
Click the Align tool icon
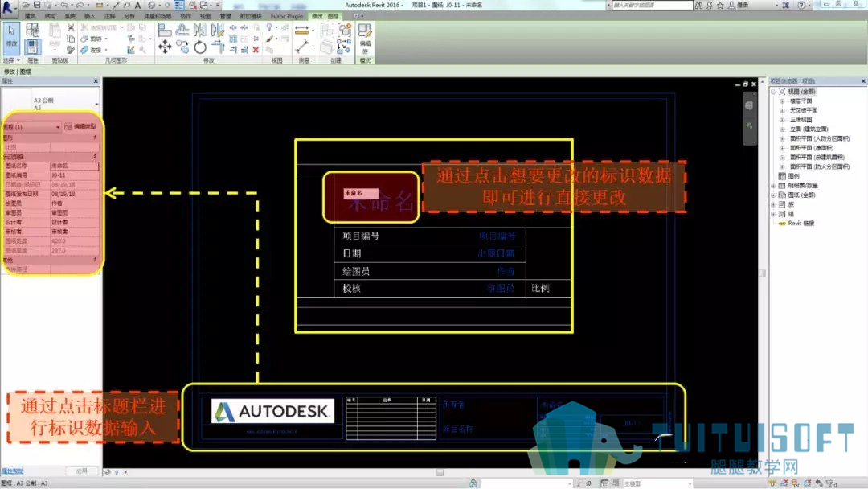click(165, 30)
